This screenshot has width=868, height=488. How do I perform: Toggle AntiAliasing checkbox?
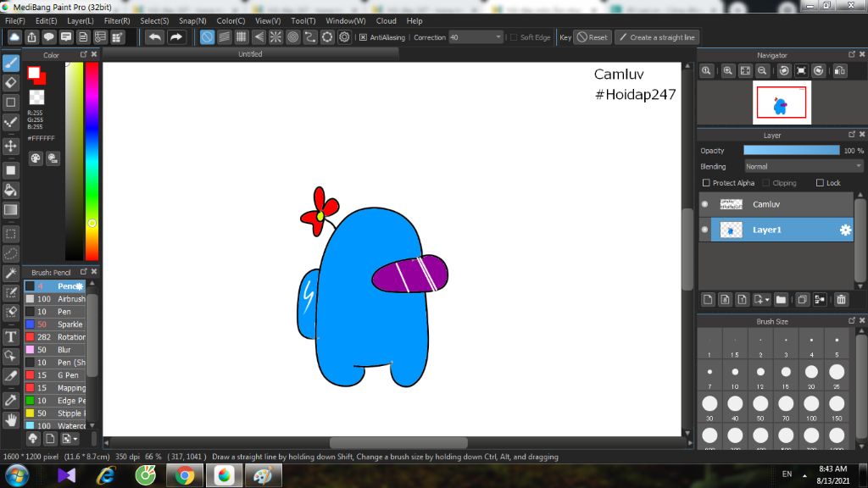pyautogui.click(x=363, y=37)
